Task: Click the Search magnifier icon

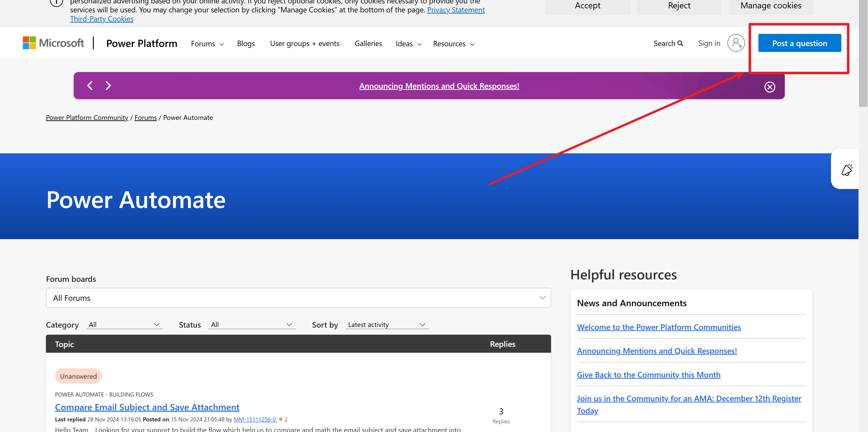Action: point(680,43)
